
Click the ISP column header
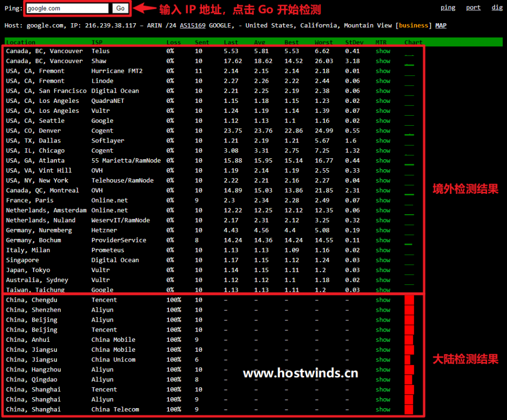click(97, 43)
